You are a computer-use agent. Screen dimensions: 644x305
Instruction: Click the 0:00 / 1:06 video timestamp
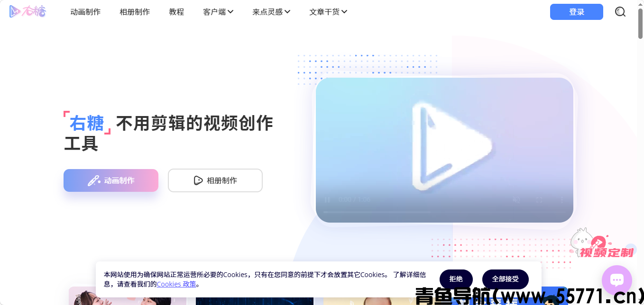tap(355, 200)
